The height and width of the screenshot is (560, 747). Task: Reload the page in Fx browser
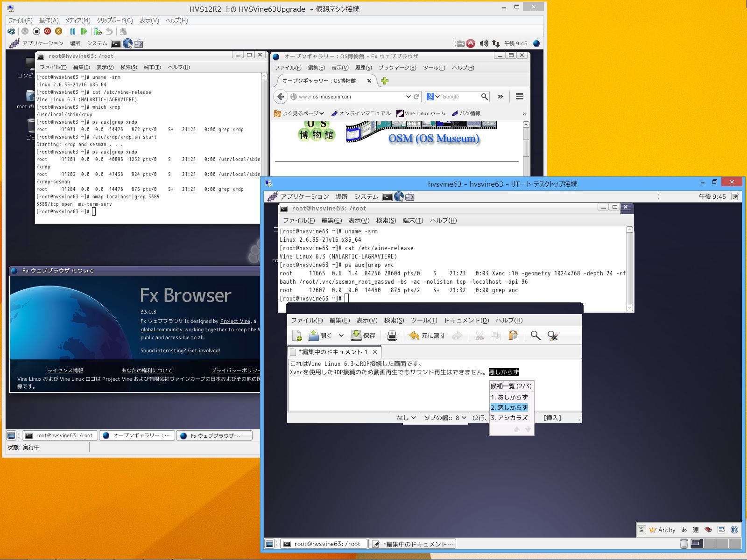click(x=416, y=97)
